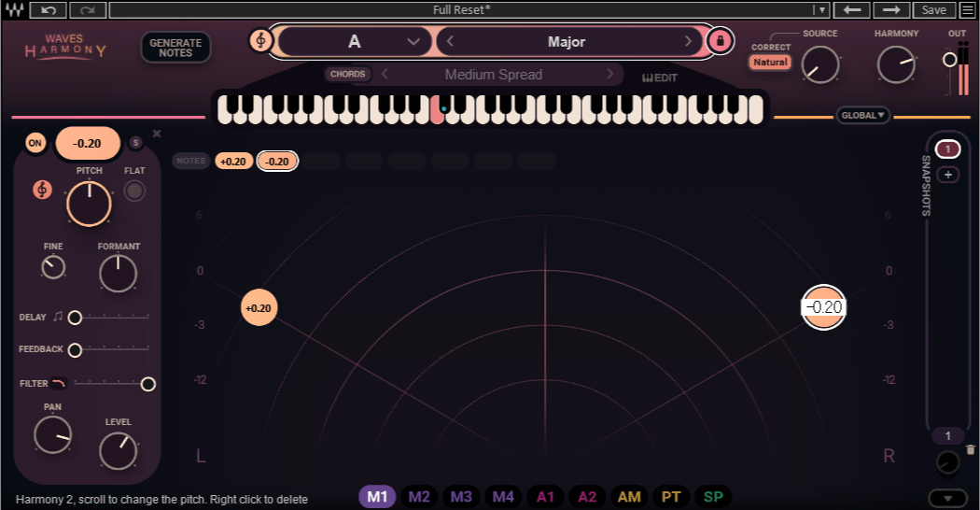Toggle the delay tempo sync note icon

[x=58, y=317]
